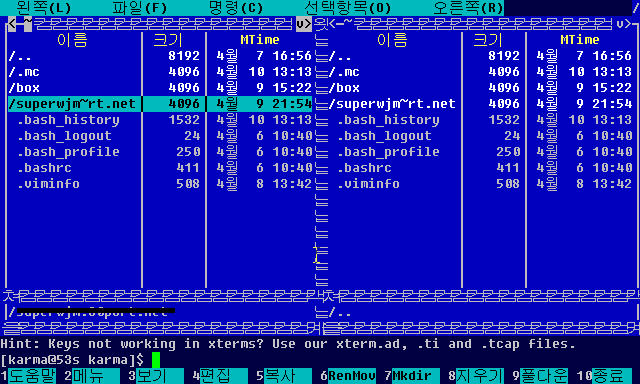Select /.mc directory in left panel
Screen dimensions: 640x384
(x=160, y=72)
